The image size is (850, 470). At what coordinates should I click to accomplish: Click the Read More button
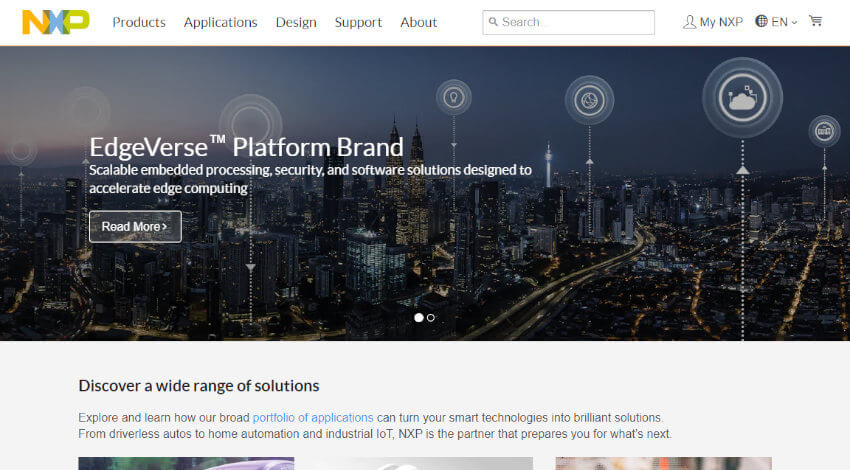(x=135, y=227)
